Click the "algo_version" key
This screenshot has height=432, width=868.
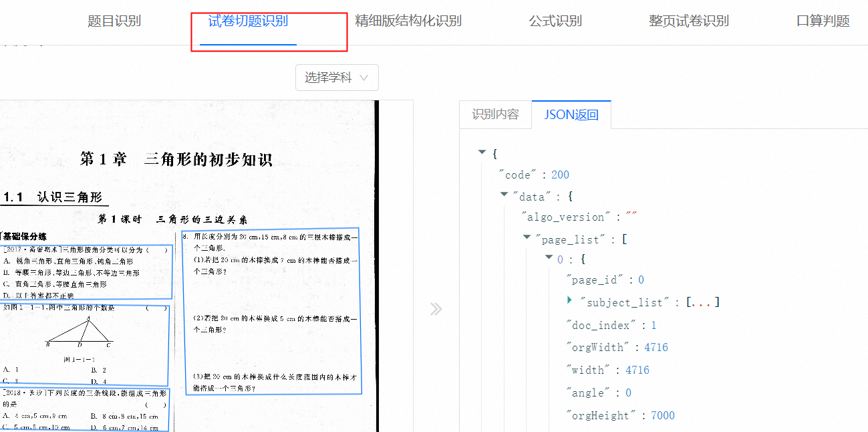[x=567, y=217]
